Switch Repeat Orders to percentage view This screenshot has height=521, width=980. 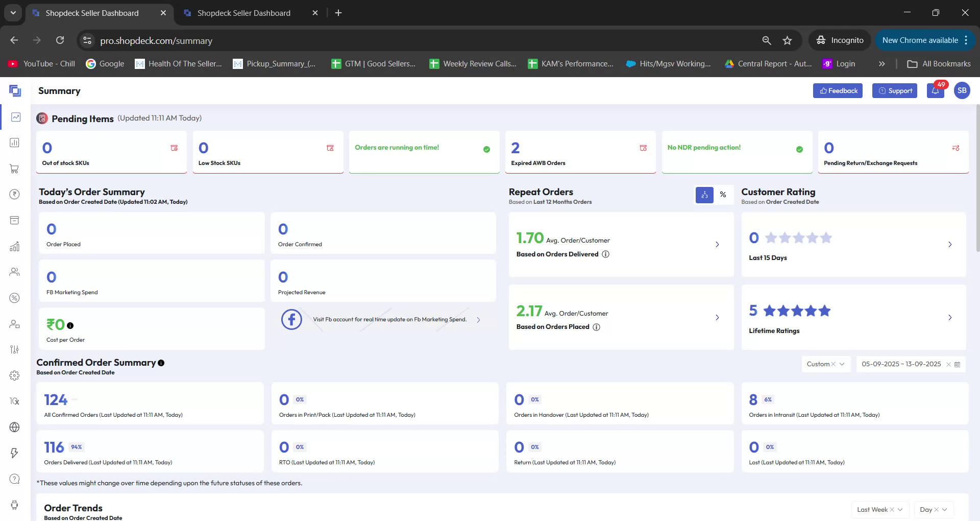point(723,195)
